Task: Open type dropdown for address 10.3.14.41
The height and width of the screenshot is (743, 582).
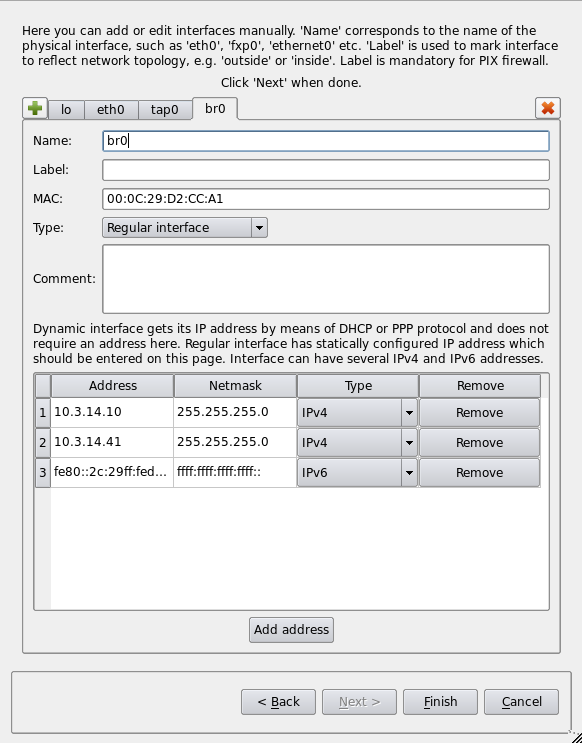Action: 357,443
